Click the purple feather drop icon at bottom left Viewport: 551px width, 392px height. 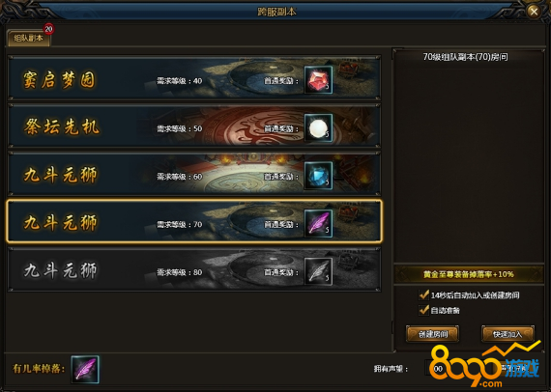(85, 369)
